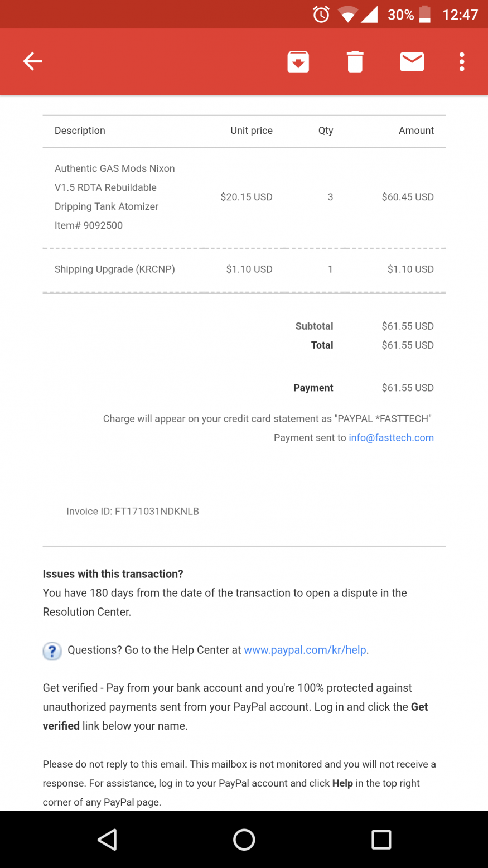488x868 pixels.
Task: Tap the alarm icon in status bar
Action: pyautogui.click(x=321, y=15)
